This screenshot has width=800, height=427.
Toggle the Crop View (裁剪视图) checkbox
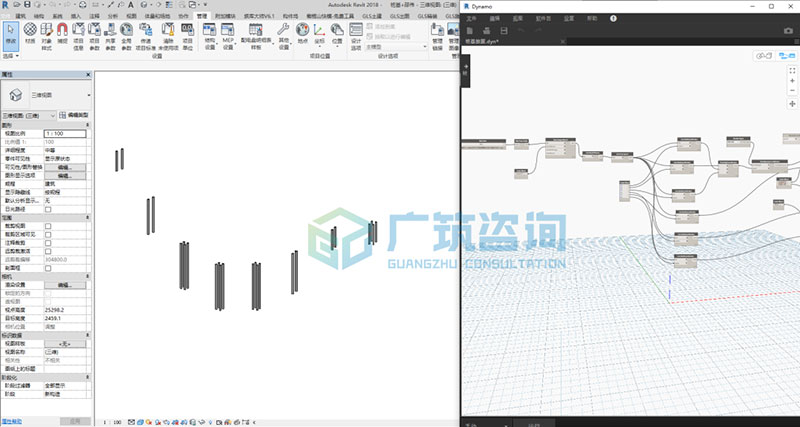(x=48, y=226)
